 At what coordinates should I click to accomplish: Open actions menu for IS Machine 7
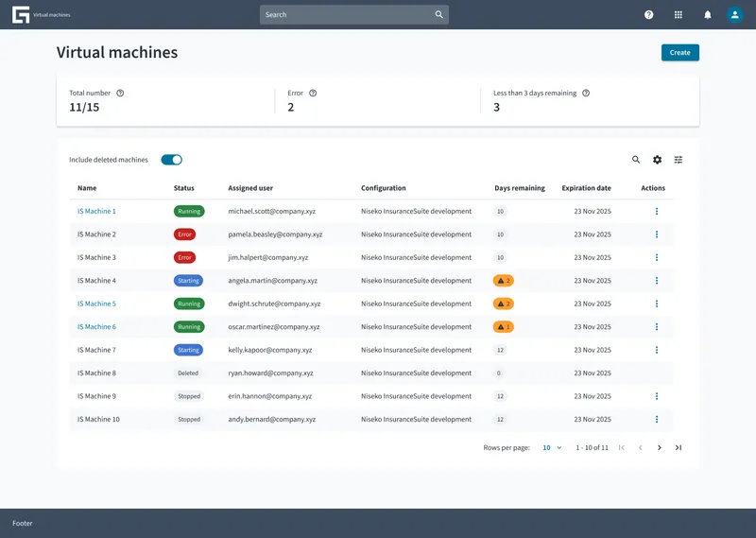(656, 350)
